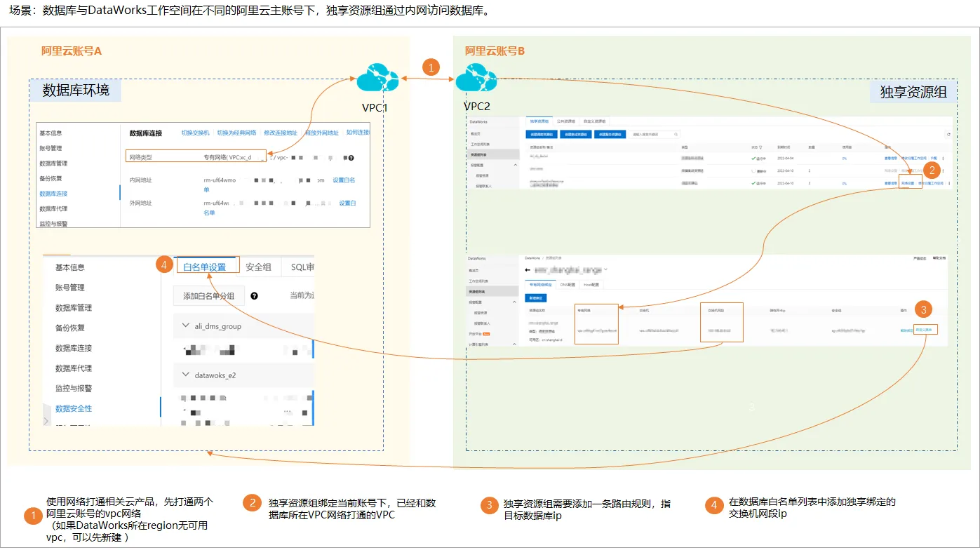Select 备份恢复 in lower database sidebar
This screenshot has height=550, width=980.
(x=70, y=328)
